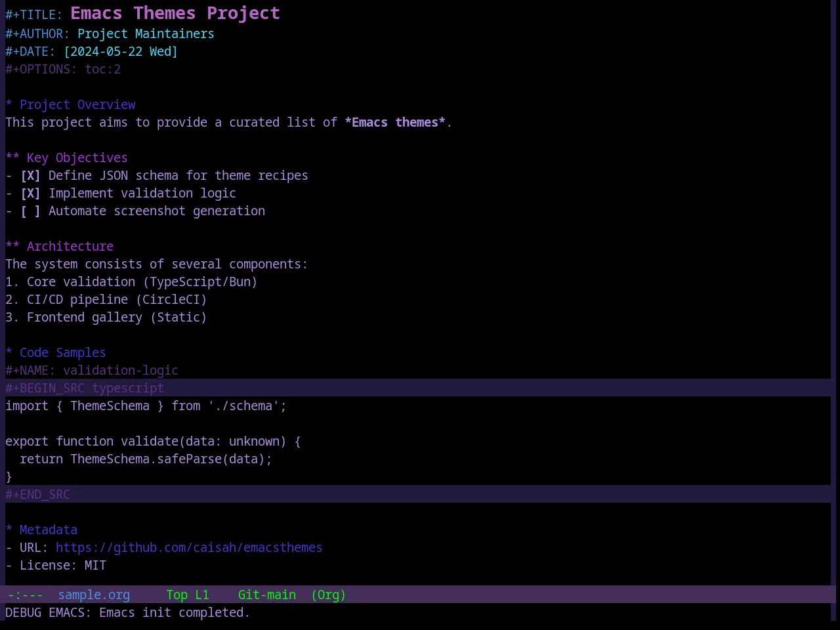840x630 pixels.
Task: Click the 'DEBUG EMACS' echo area message
Action: 127,612
